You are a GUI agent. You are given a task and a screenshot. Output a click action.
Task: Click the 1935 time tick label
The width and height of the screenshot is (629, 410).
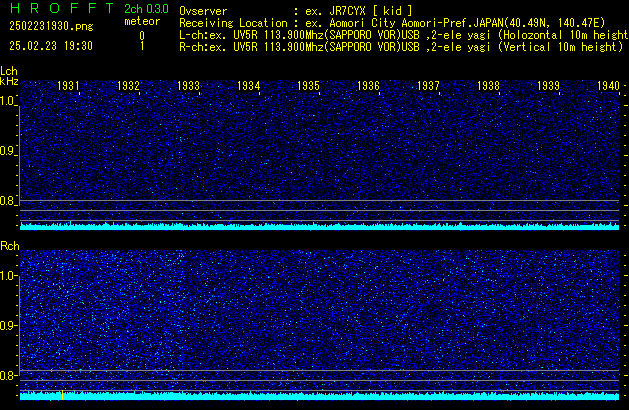point(308,86)
